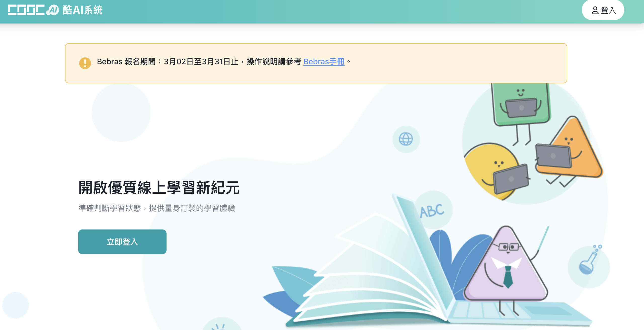Click the Bebras registration notice banner
The image size is (644, 330).
316,63
